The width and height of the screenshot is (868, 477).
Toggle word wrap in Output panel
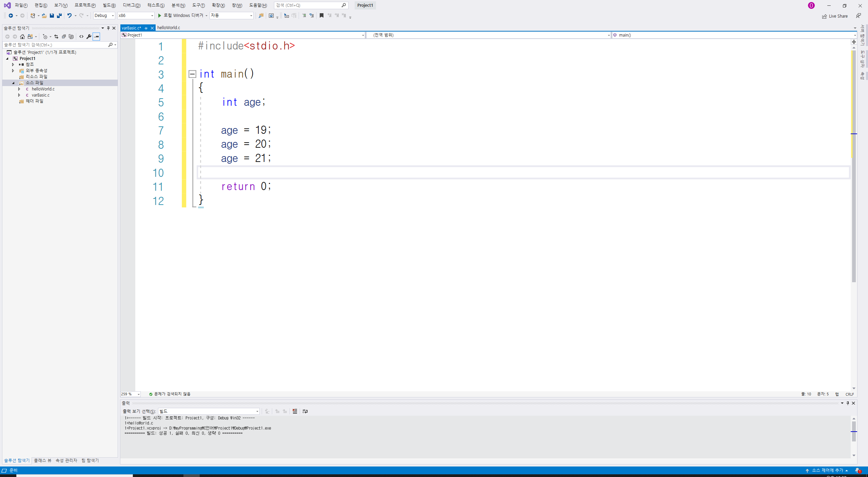coord(305,411)
